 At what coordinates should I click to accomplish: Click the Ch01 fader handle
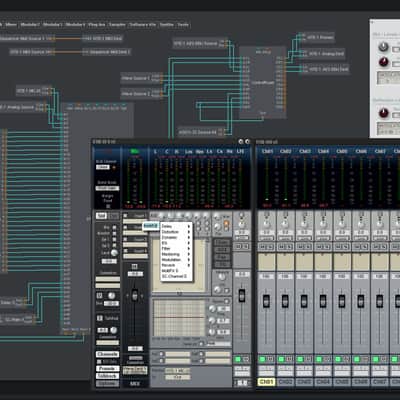(266, 301)
